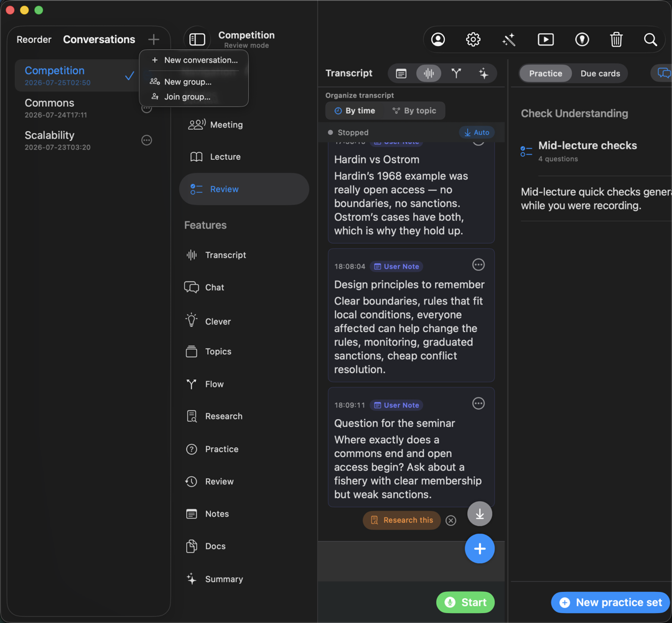Select the waveform view icon in Transcript header

click(429, 73)
